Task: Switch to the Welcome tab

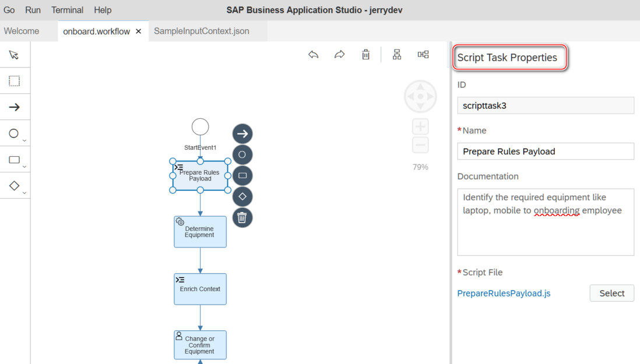Action: pos(22,31)
